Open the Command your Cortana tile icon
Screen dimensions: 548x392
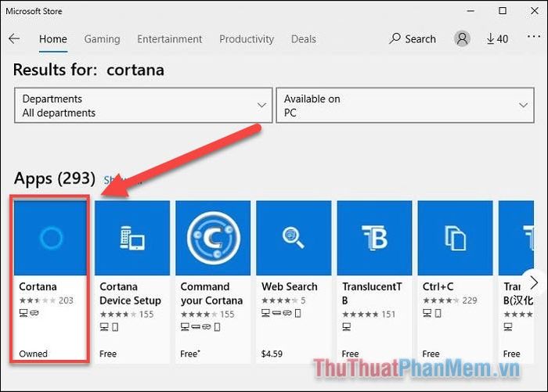[213, 238]
